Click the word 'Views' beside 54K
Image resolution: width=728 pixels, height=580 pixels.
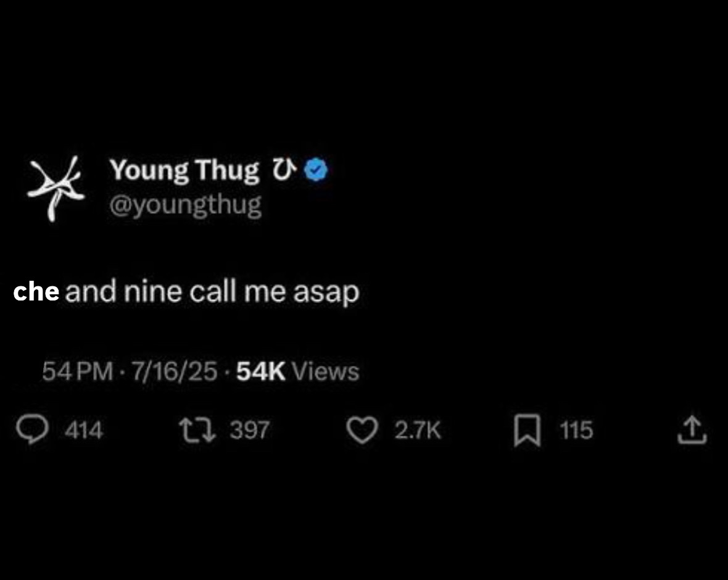326,371
